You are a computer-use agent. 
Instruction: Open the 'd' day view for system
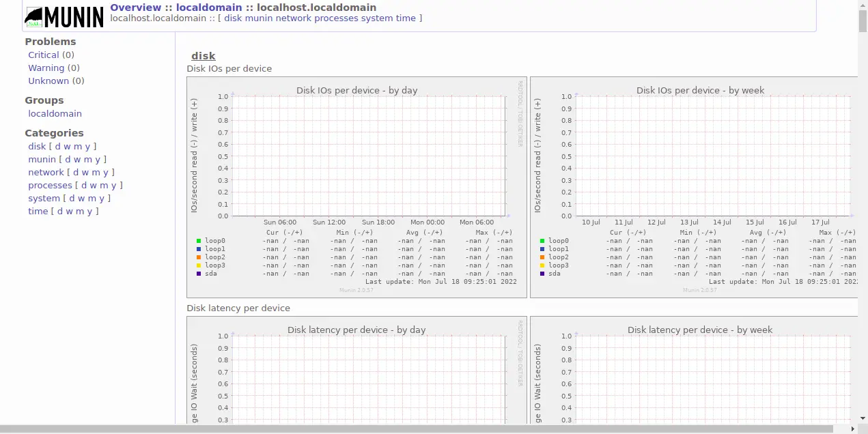tap(72, 198)
